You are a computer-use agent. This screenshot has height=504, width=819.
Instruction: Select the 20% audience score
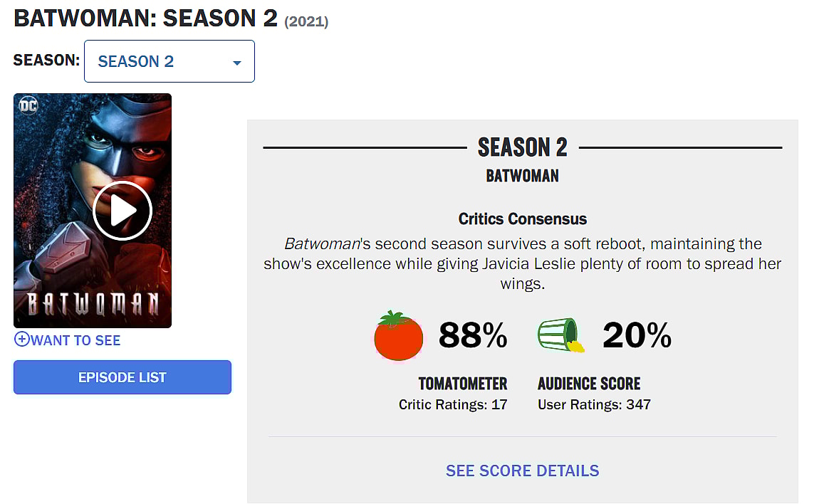tap(637, 335)
